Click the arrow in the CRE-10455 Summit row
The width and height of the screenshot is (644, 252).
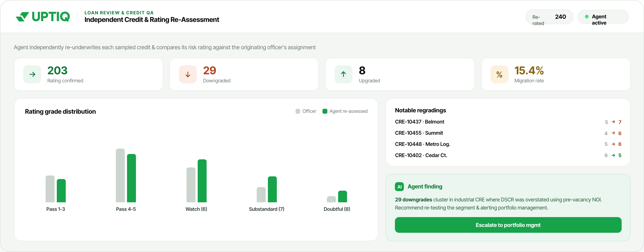coord(613,133)
